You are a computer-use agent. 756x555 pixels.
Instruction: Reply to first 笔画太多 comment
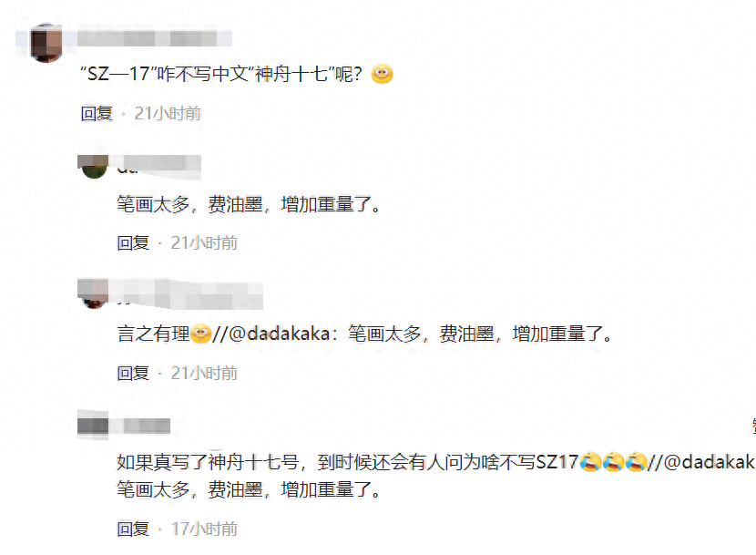[133, 242]
